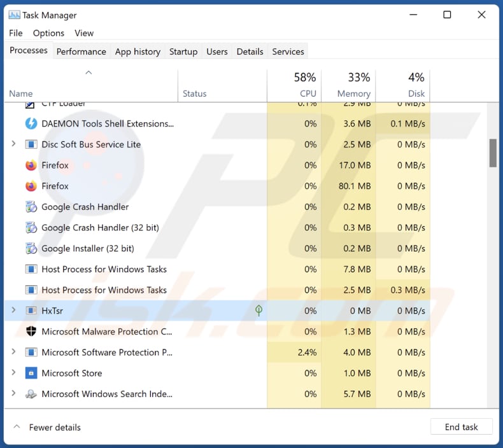Select the Microsoft Store row name
Viewport: 503px width, 448px height.
(72, 374)
